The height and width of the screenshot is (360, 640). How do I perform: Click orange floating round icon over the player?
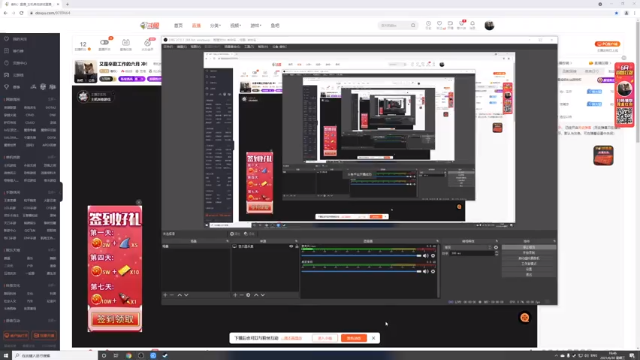point(524,317)
